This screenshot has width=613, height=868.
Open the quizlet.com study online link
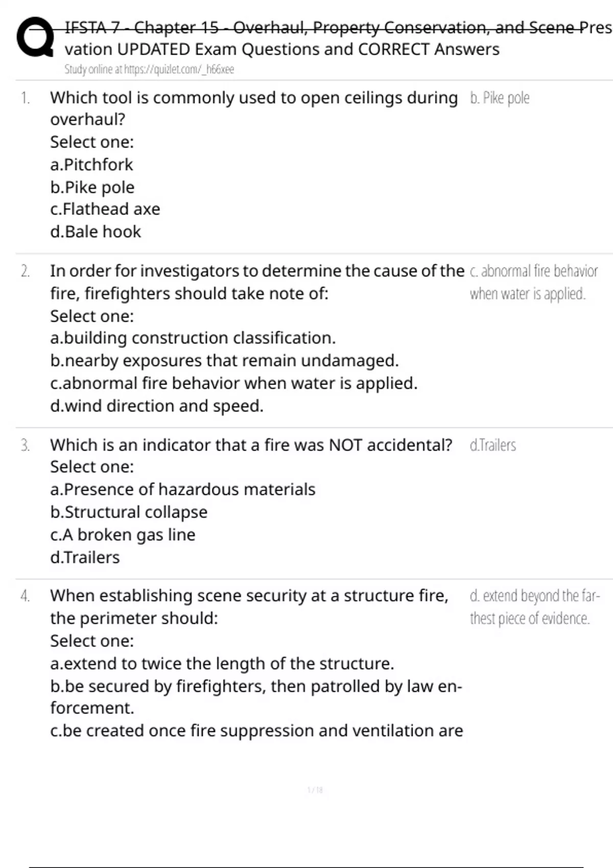pos(149,69)
